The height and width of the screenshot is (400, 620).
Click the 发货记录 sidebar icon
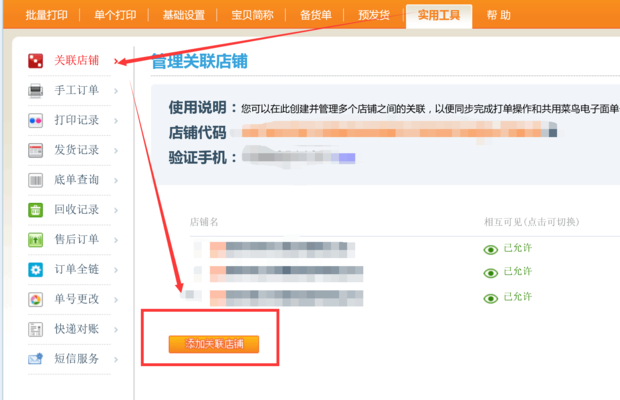(36, 151)
